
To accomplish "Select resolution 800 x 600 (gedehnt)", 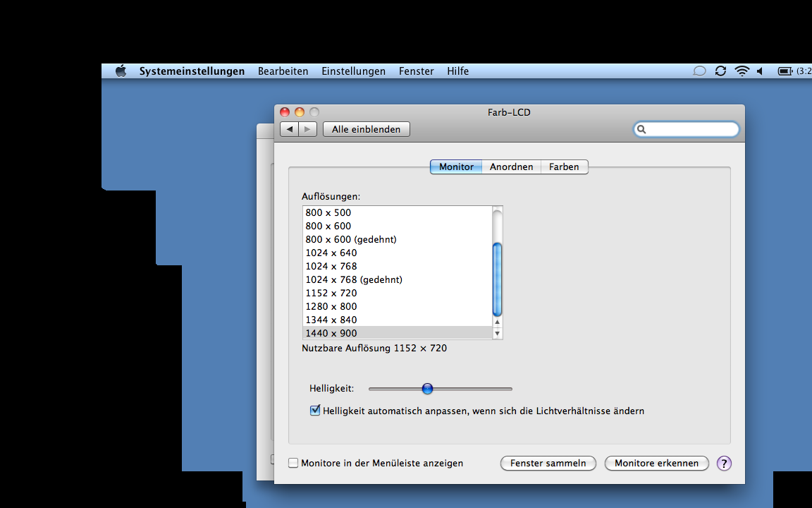I will (x=398, y=239).
